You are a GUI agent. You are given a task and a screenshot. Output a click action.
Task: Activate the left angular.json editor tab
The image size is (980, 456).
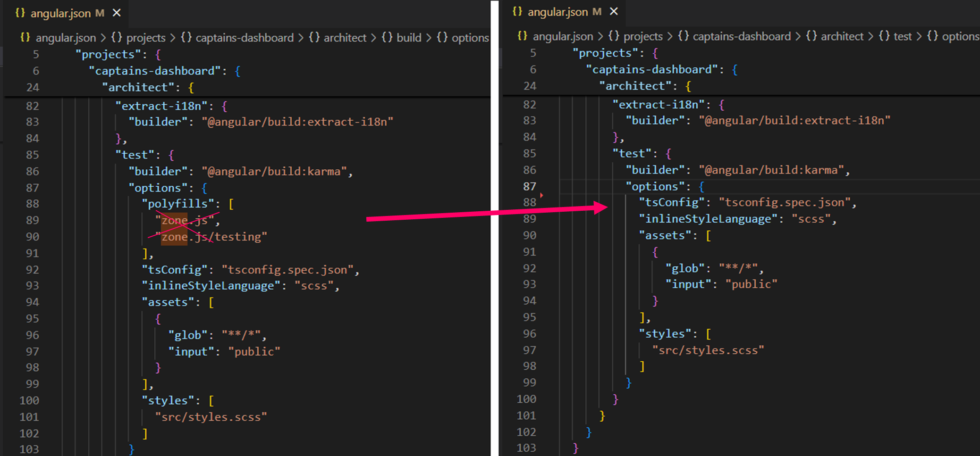[60, 13]
